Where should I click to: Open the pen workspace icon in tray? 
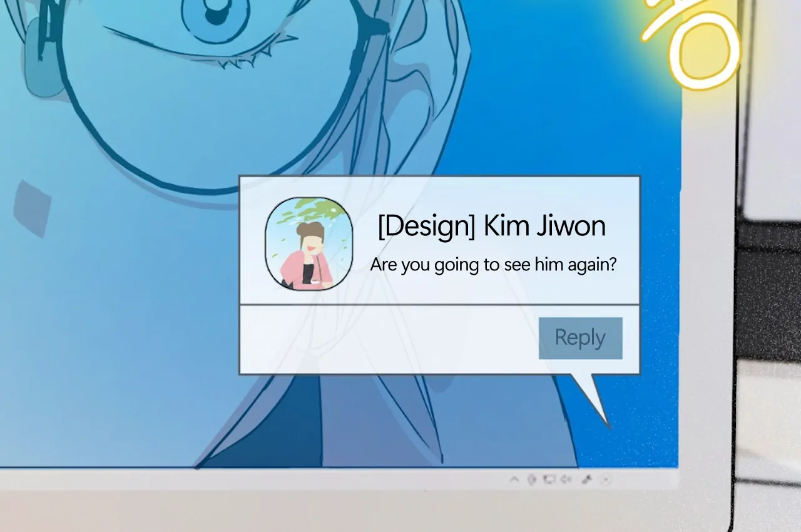[587, 479]
